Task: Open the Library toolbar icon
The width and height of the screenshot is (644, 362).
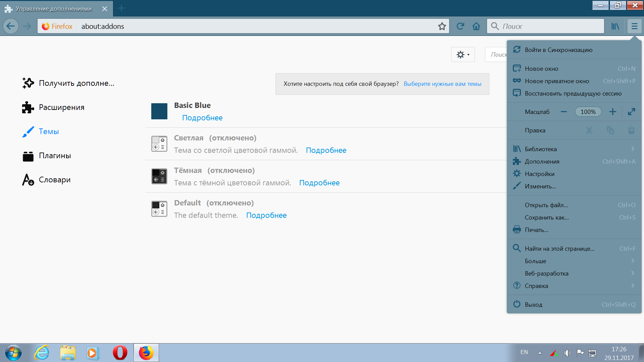Action: coord(615,26)
